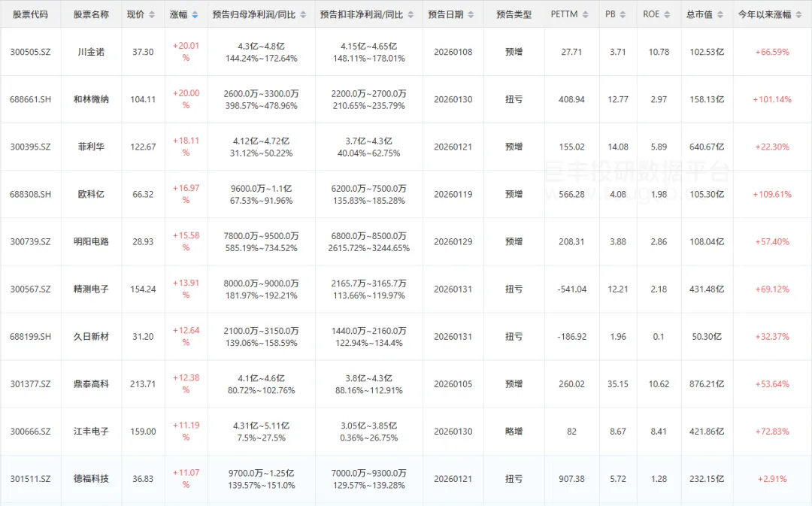Sort by 预告归母净利润/同比 arrows
This screenshot has width=812, height=506.
(x=303, y=15)
